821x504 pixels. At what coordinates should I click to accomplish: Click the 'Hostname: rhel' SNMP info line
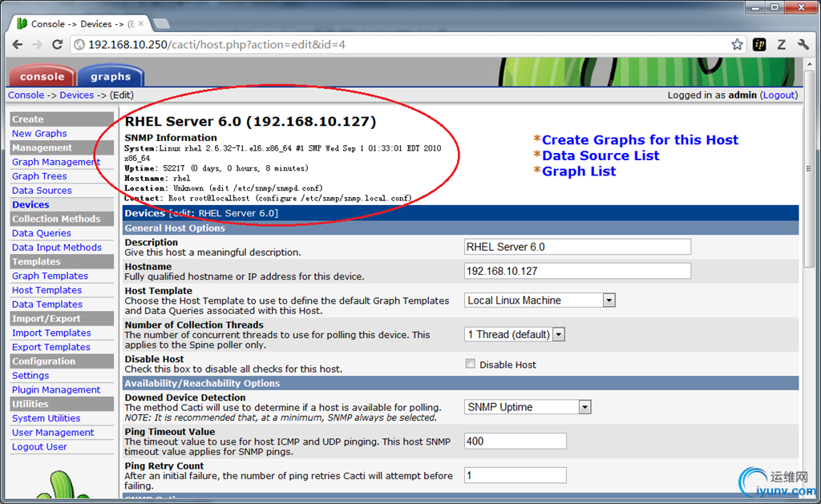[x=157, y=178]
